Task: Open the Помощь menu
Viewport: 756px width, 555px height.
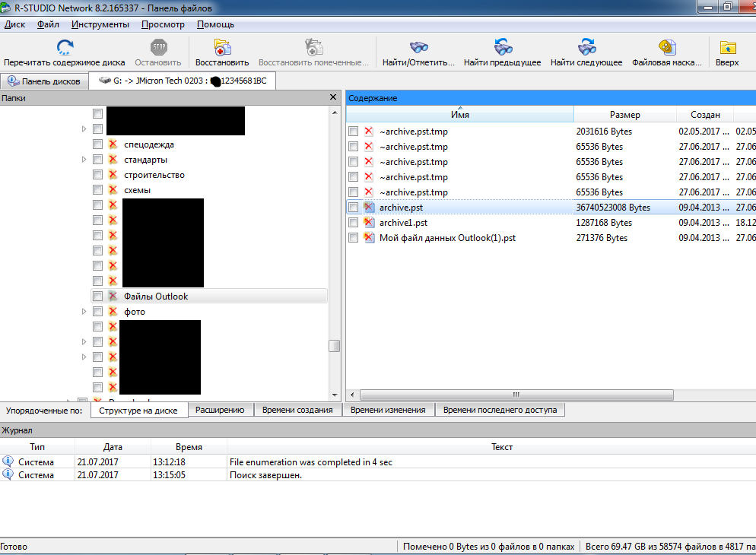Action: [x=215, y=24]
